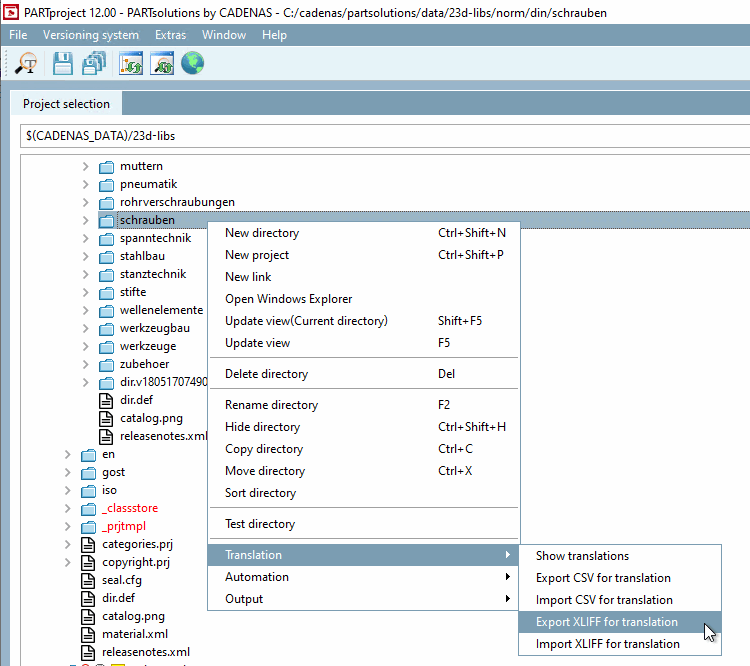The image size is (750, 666).
Task: Open the Extras menu
Action: point(170,35)
